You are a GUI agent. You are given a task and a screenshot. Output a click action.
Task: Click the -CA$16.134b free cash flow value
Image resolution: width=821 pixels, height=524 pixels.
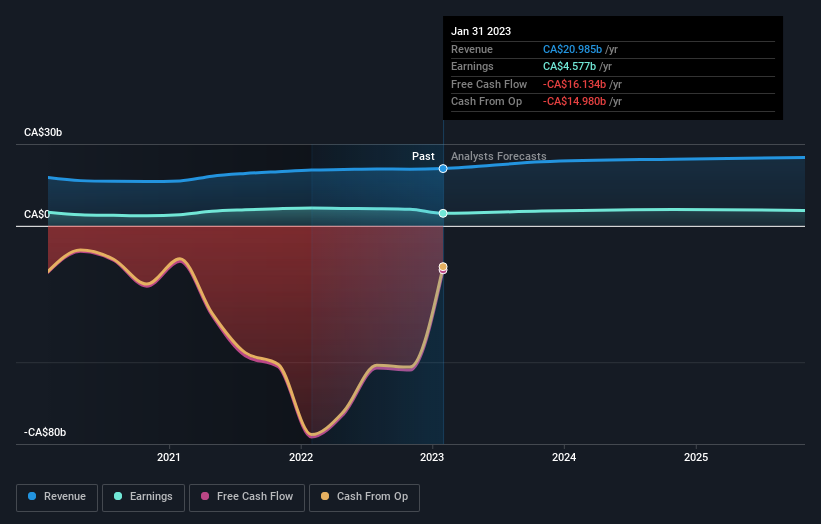tap(574, 84)
